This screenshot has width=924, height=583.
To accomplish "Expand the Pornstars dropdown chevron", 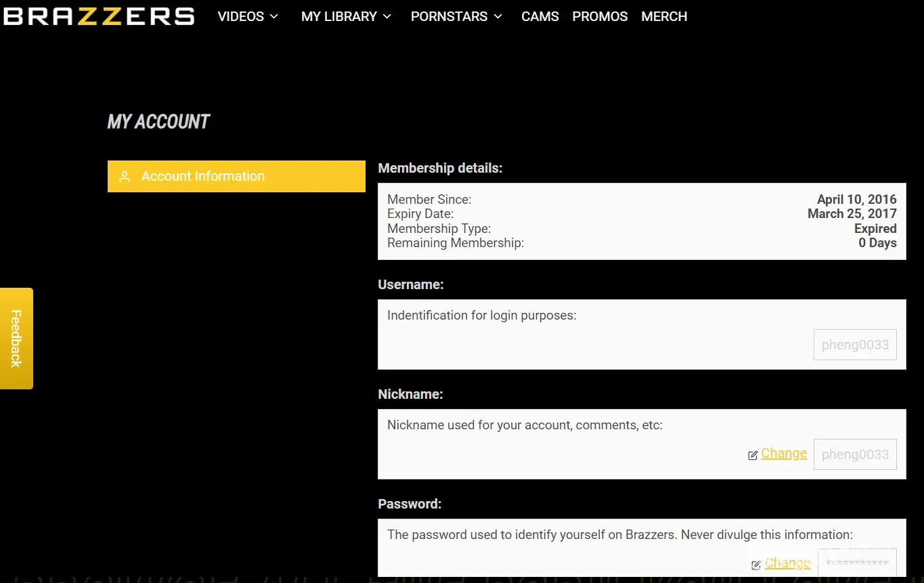I will coord(498,16).
